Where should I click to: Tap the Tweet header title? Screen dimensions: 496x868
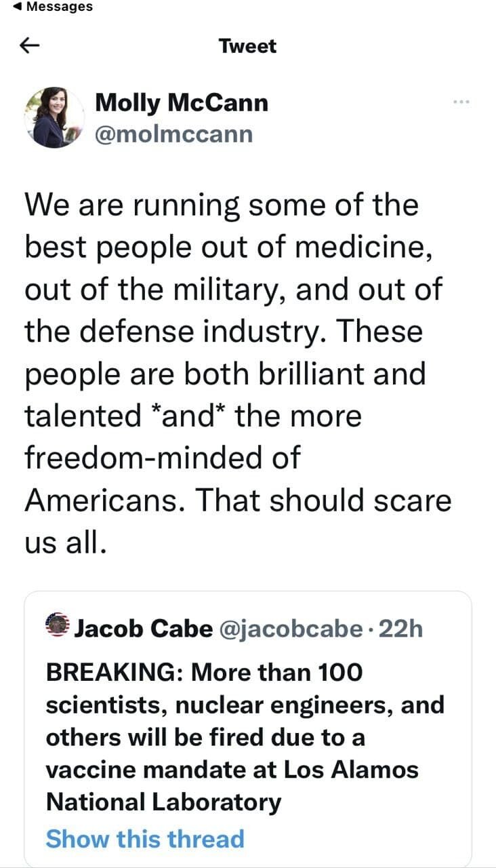tap(247, 46)
